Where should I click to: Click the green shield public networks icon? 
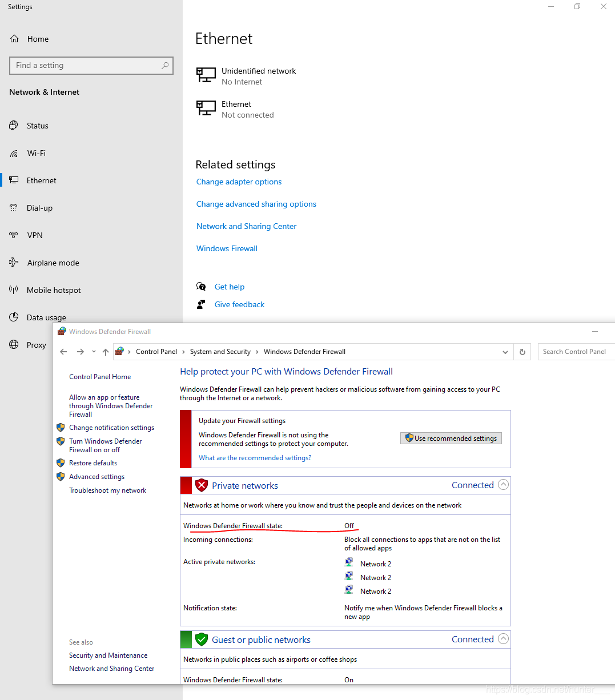202,639
